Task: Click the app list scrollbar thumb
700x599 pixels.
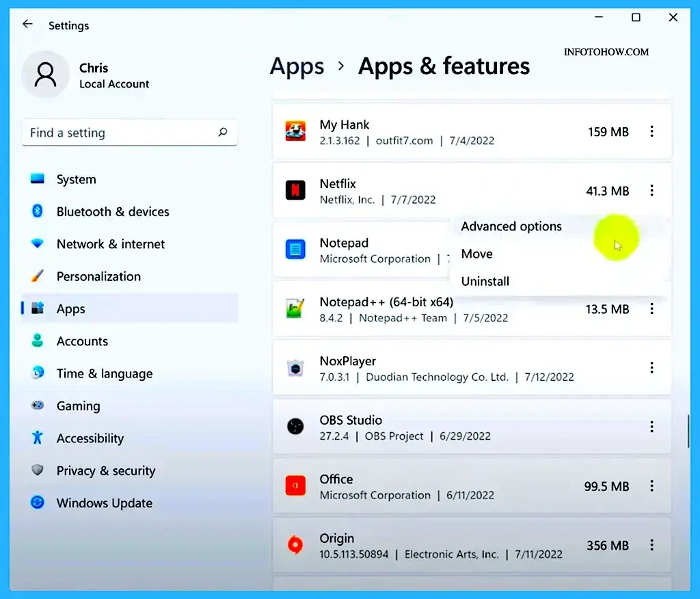Action: [688, 431]
